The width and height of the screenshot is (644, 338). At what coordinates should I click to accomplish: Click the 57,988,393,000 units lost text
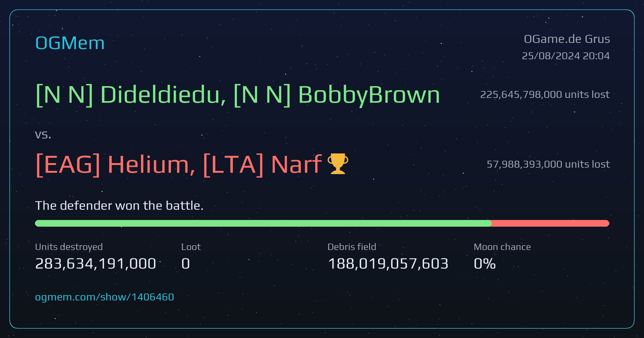(548, 164)
